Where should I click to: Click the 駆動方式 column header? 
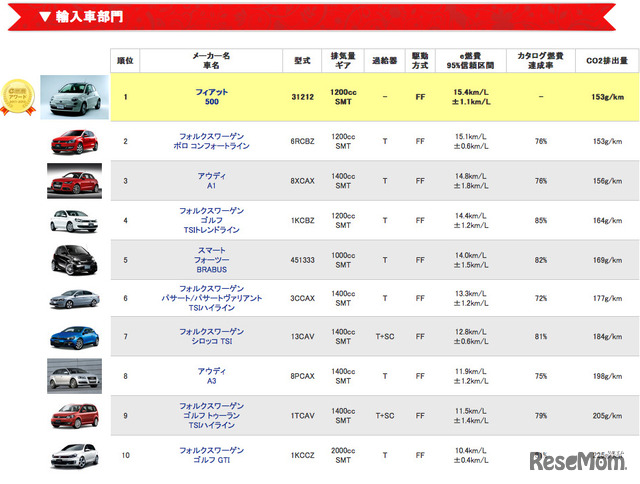tap(420, 61)
